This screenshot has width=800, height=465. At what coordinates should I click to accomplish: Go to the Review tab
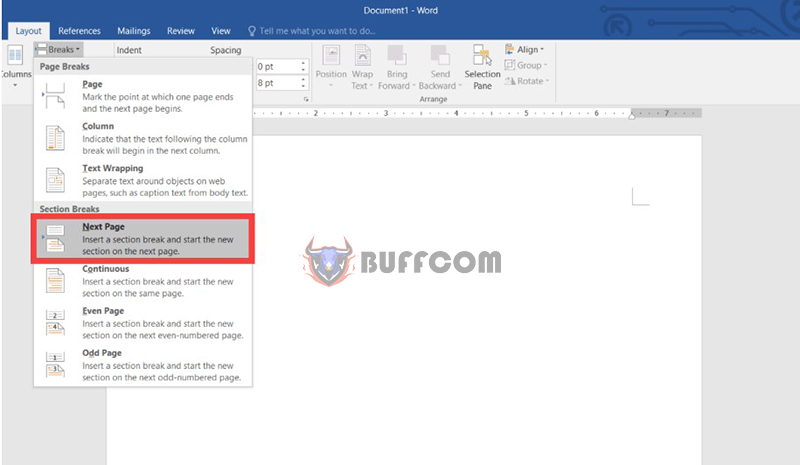coord(181,31)
